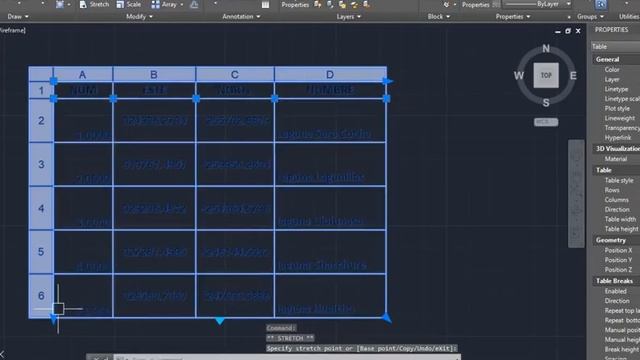Expand the Layers panel dropdown
This screenshot has width=640, height=360.
349,17
